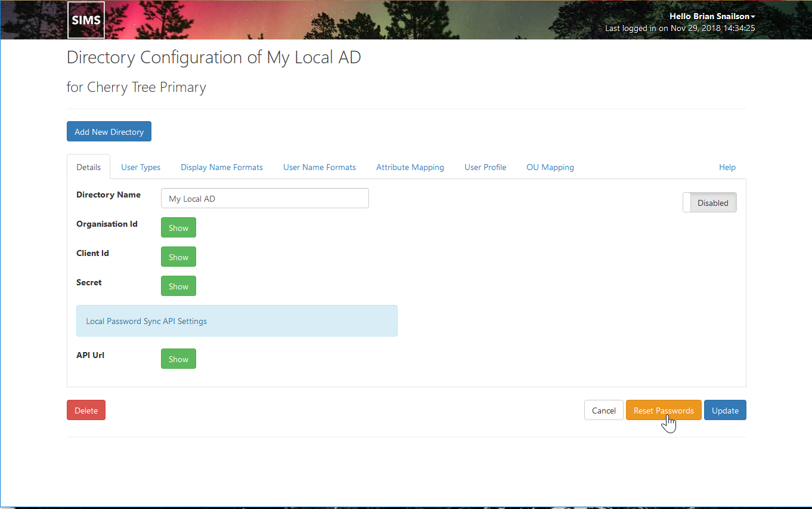Select the OU Mapping tab
Image resolution: width=812 pixels, height=509 pixels.
(550, 167)
